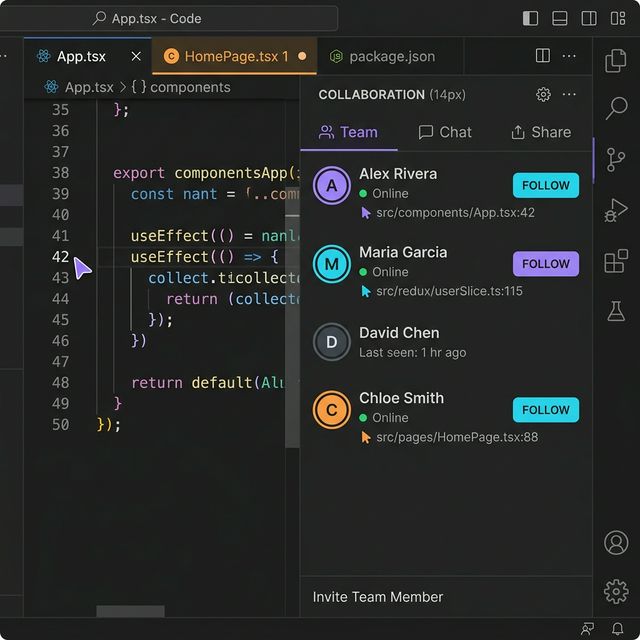Click the export keyword on line 38

[x=139, y=173]
